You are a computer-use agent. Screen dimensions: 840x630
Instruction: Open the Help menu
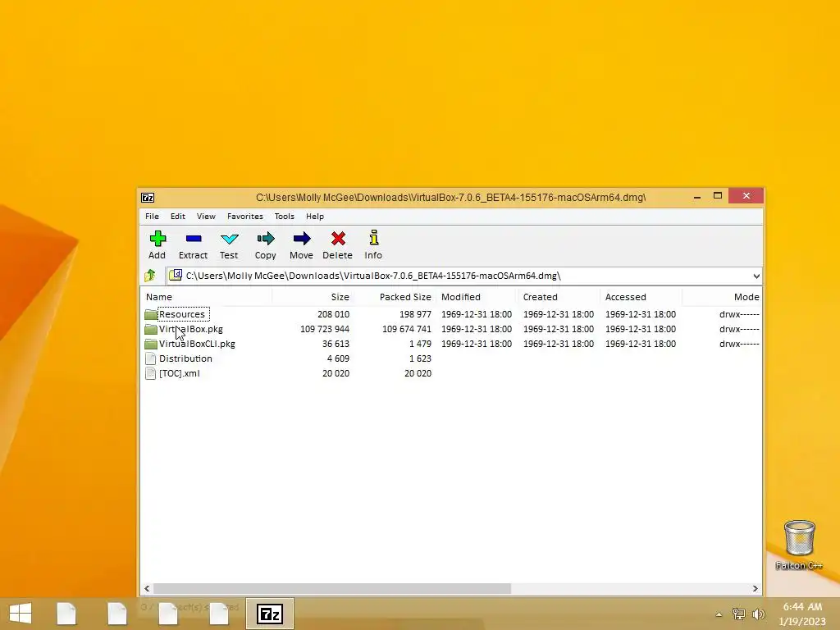(x=315, y=217)
